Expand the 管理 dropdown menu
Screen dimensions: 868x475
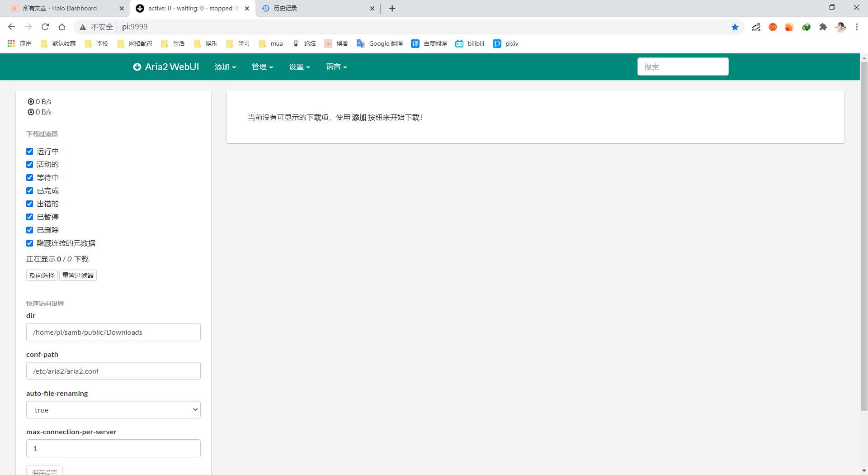point(262,67)
